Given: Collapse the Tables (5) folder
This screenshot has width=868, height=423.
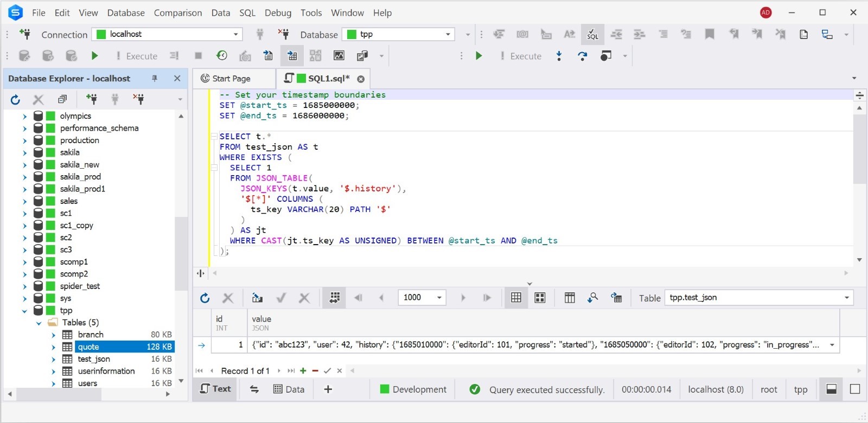Looking at the screenshot, I should [39, 323].
